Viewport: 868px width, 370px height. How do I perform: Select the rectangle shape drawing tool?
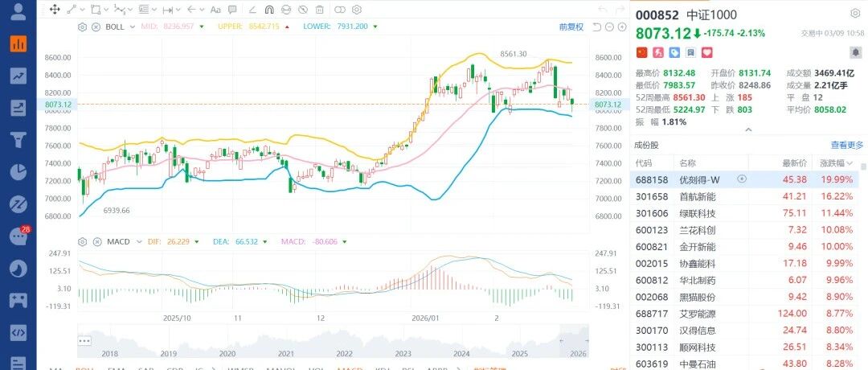95,10
